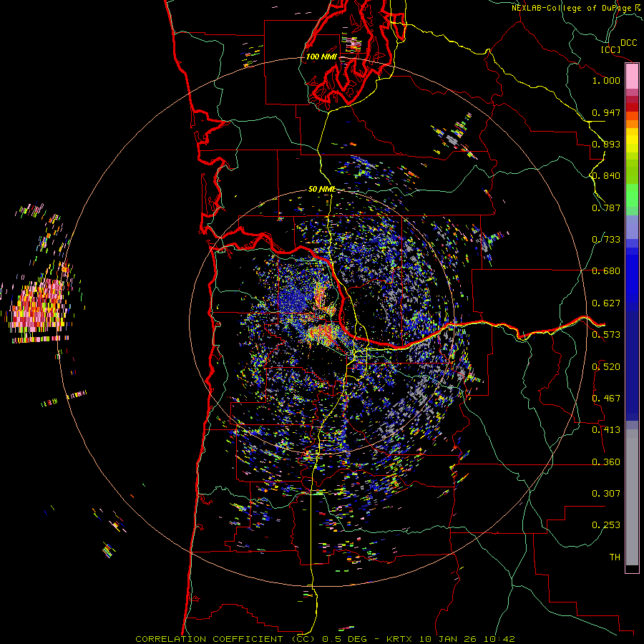Click the 0.413 scale value
Viewport: 644px width, 644px height.
[606, 430]
